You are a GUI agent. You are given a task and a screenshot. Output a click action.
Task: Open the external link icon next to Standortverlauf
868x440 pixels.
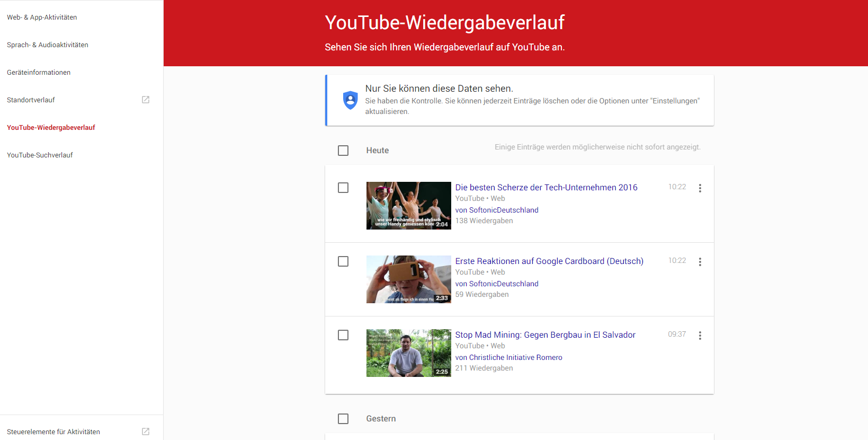(x=146, y=100)
